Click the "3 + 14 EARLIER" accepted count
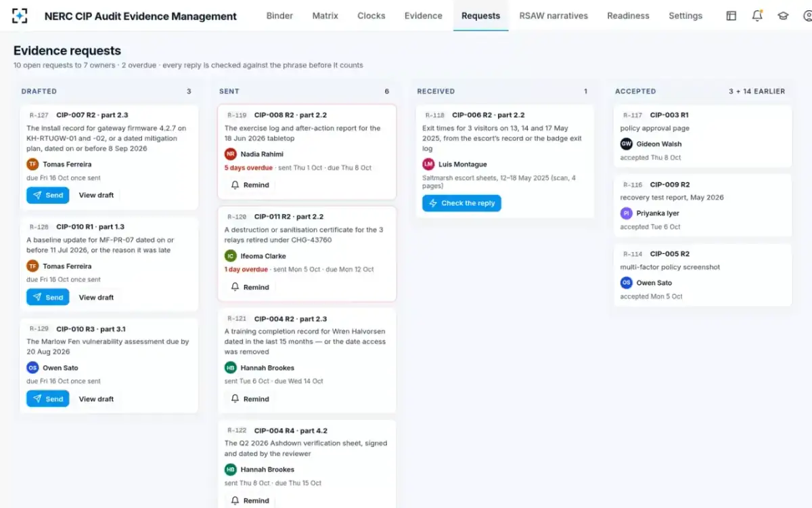Screen dimensions: 812x508 pyautogui.click(x=757, y=91)
